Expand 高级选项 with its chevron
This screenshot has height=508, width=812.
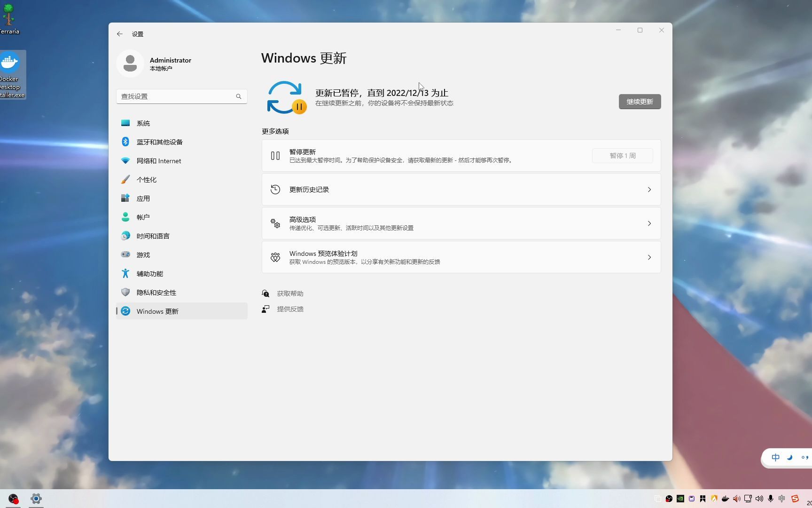649,223
